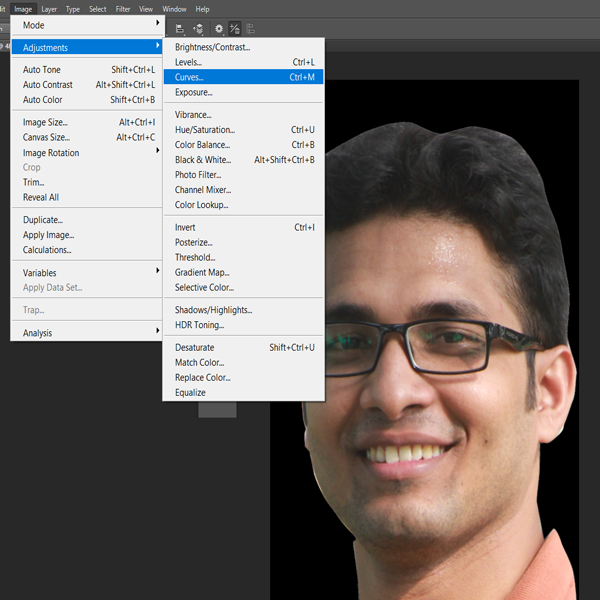The height and width of the screenshot is (600, 600).
Task: Choose Auto Color
Action: [x=88, y=99]
